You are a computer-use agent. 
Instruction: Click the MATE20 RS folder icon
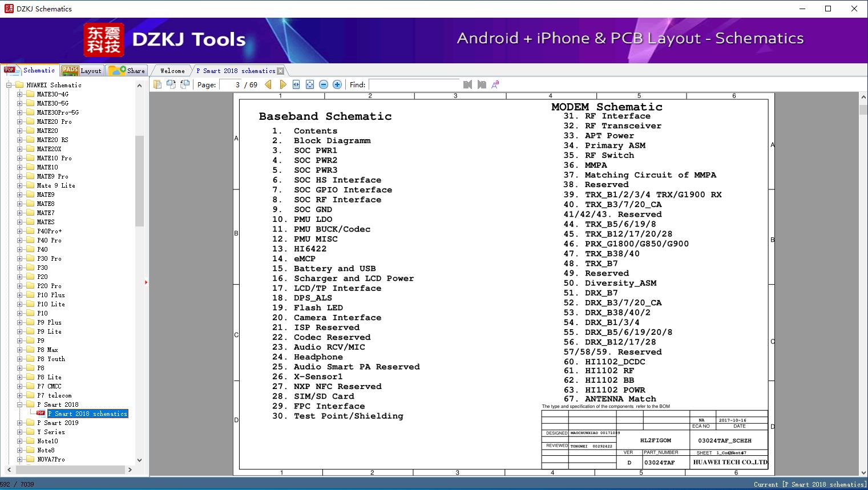tap(30, 140)
